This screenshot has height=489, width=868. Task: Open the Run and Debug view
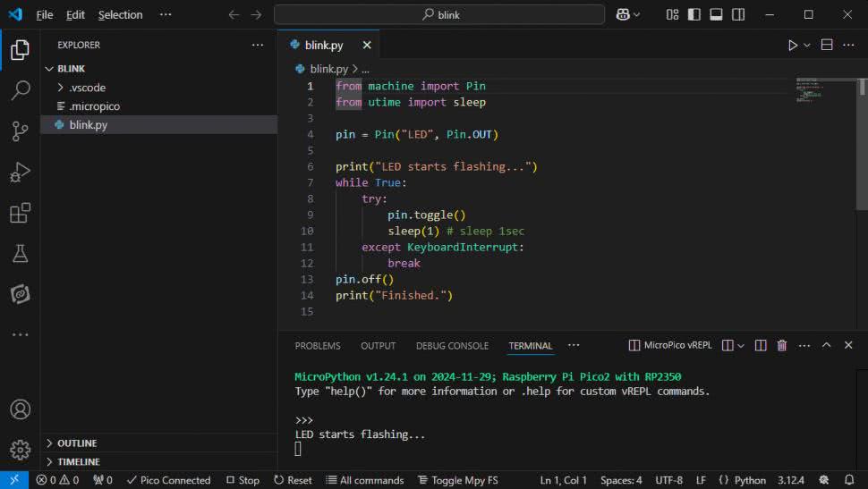pos(20,173)
